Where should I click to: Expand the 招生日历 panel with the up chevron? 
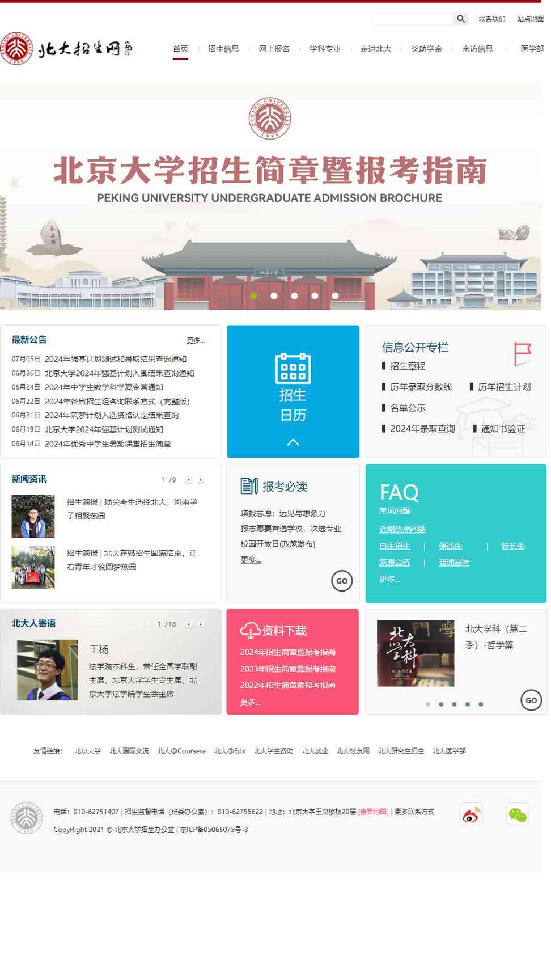[293, 442]
